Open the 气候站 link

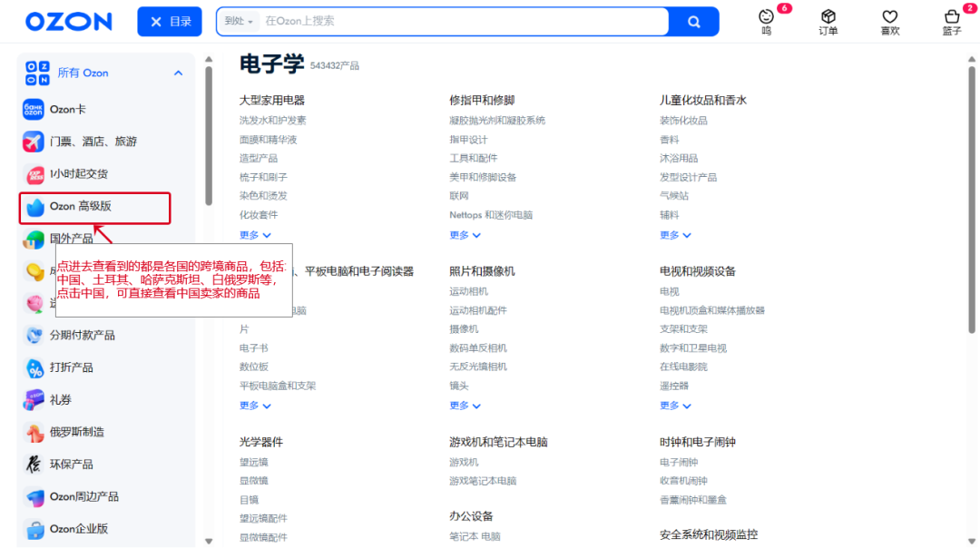coord(673,196)
